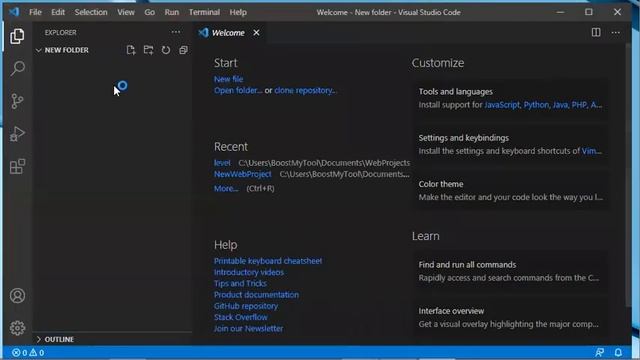Open the Search view icon
The height and width of the screenshot is (360, 640).
[17, 68]
